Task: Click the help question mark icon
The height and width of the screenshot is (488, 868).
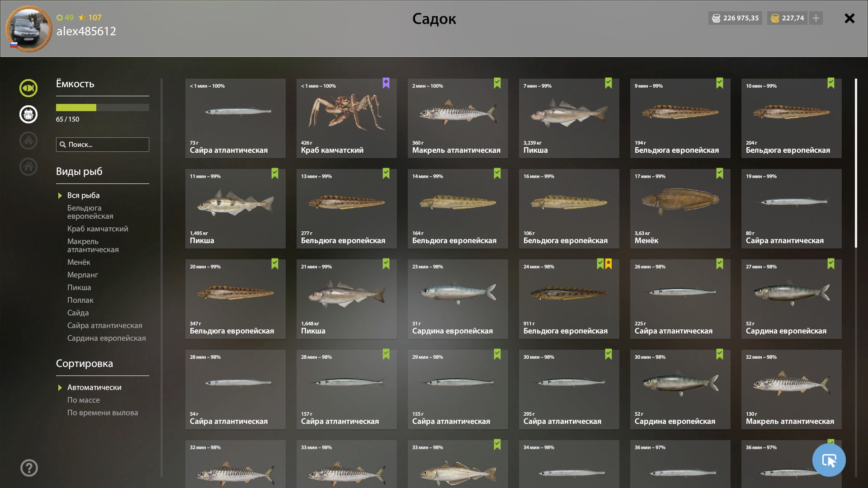Action: [x=29, y=468]
